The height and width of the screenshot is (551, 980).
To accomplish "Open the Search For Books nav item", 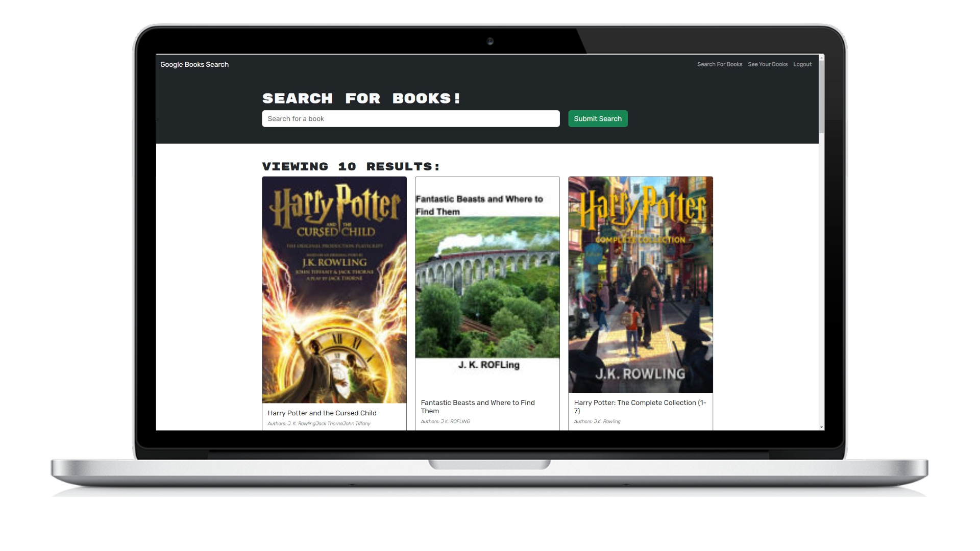I will tap(720, 64).
